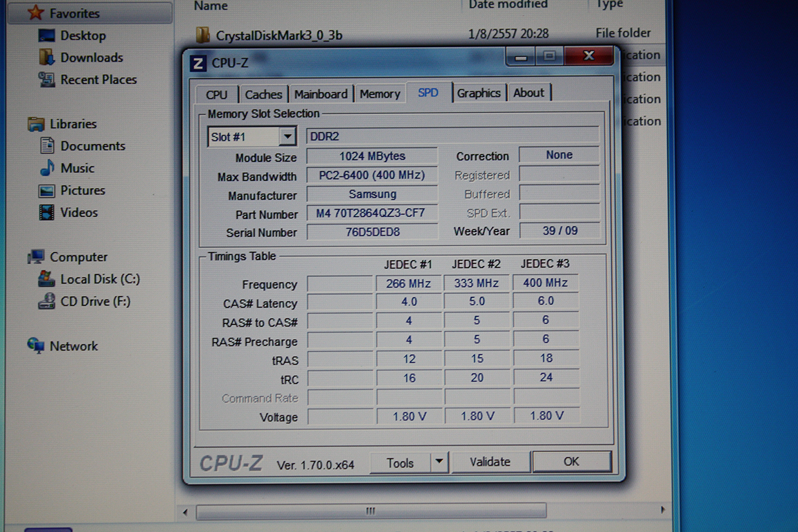Click the Part Number value M4 70T2864QZ3-CF7

click(x=371, y=213)
